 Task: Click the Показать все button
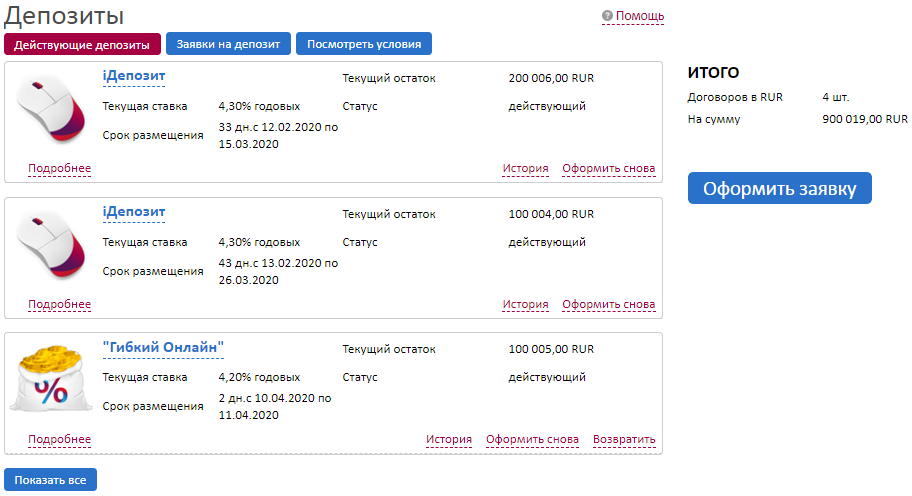pyautogui.click(x=51, y=479)
